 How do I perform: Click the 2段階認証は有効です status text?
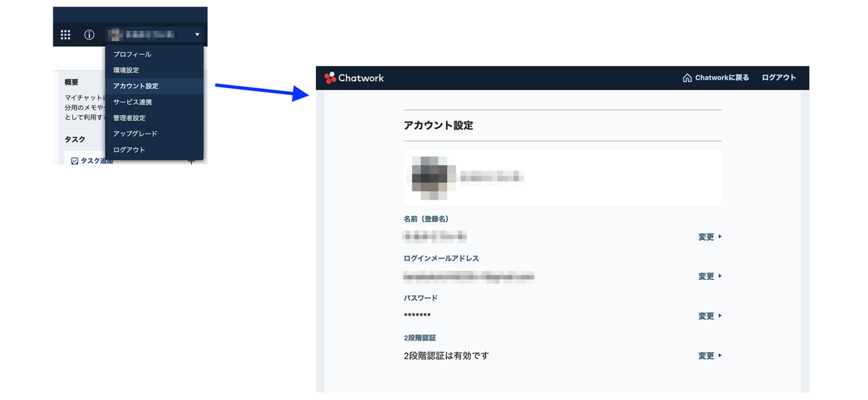click(x=446, y=356)
